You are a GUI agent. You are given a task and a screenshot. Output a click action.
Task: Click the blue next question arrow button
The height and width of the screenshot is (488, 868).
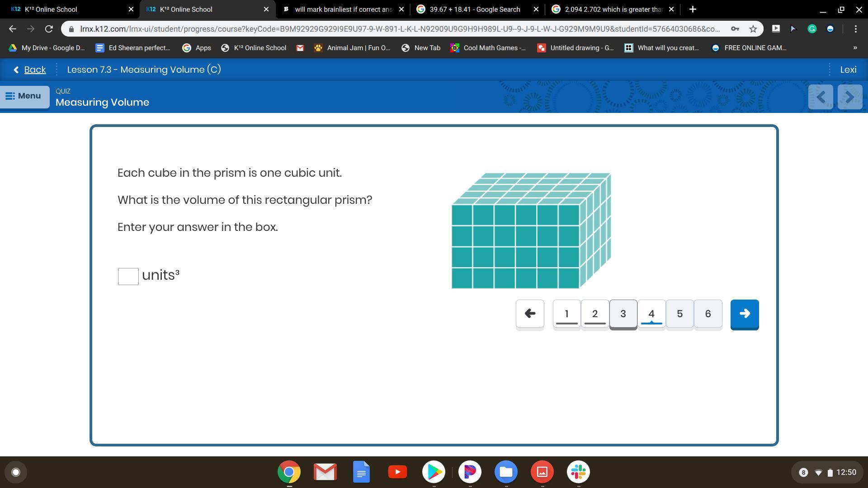[x=744, y=314]
